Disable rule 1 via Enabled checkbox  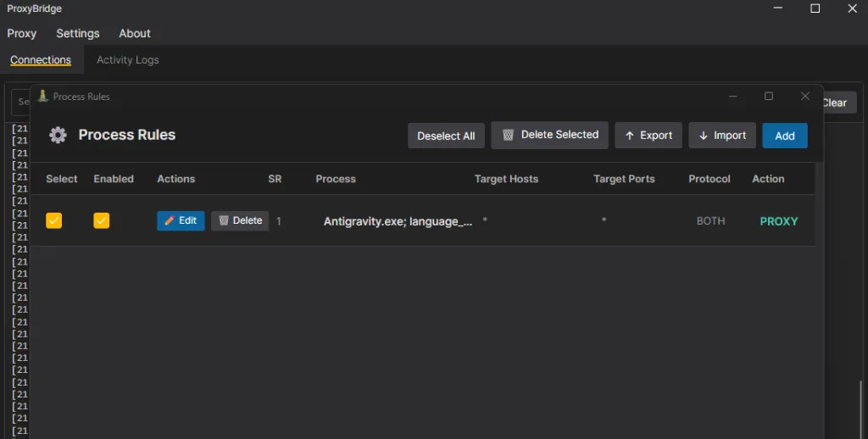102,220
